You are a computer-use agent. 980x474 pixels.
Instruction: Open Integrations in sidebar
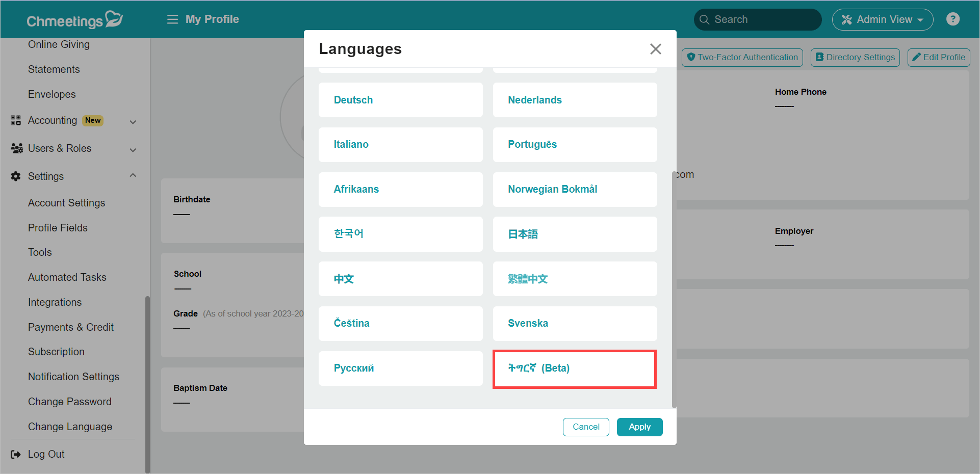pos(55,302)
